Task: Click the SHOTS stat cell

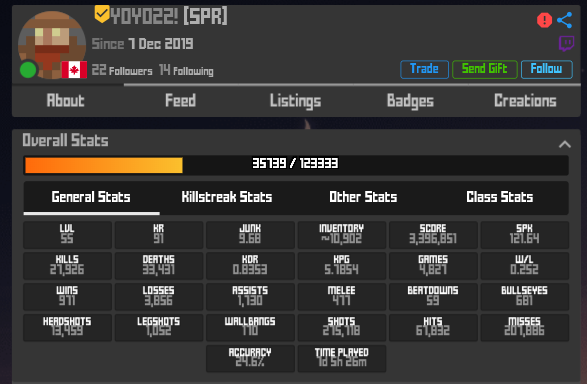Action: tap(342, 327)
